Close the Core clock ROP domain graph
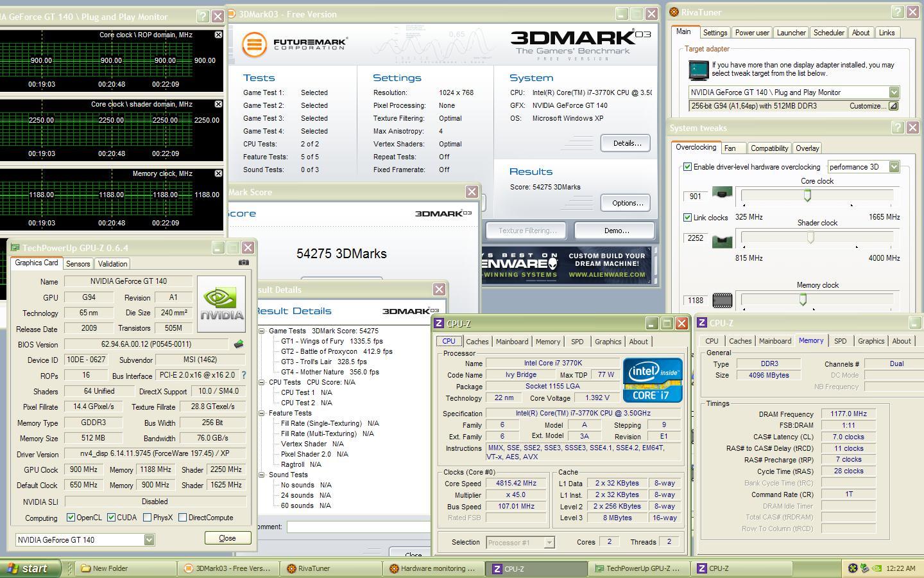 pos(218,35)
